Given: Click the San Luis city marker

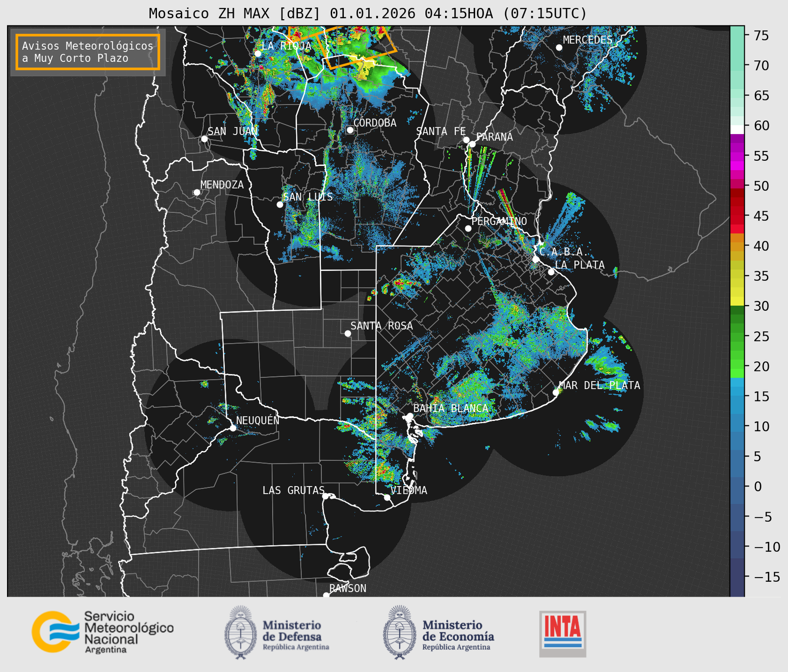Looking at the screenshot, I should 280,205.
